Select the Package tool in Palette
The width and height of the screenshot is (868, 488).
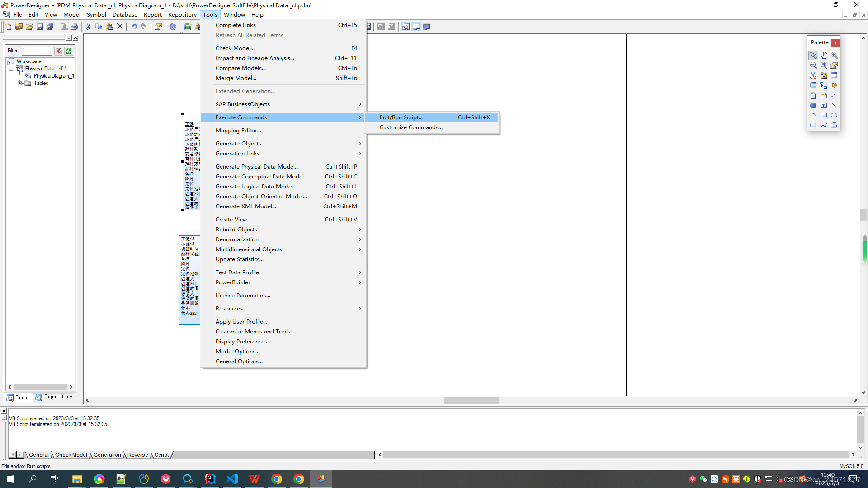tap(824, 75)
